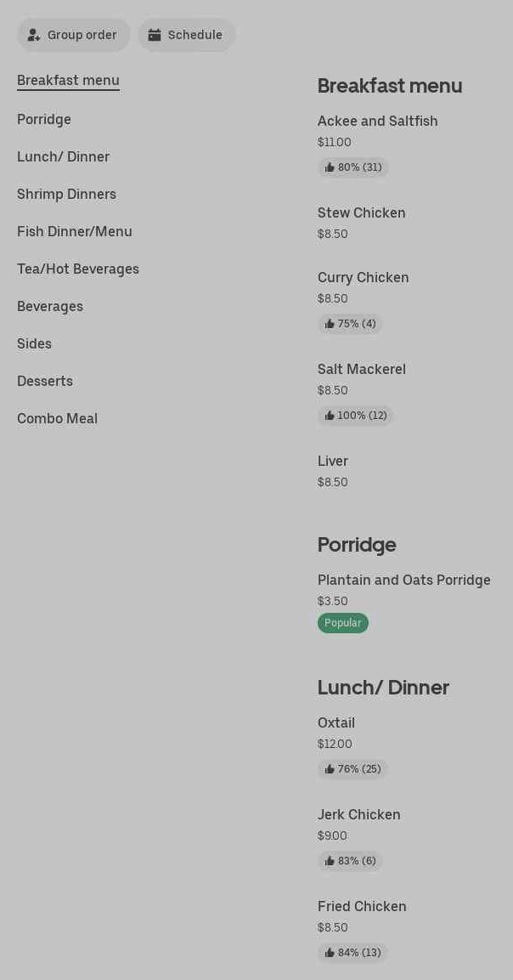Click the Schedule calendar icon
The height and width of the screenshot is (980, 513).
[x=155, y=36]
